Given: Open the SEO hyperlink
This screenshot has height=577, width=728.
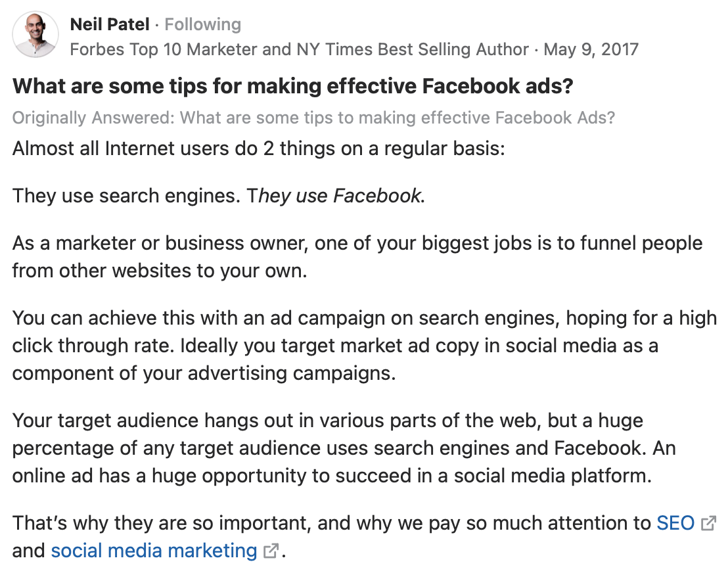Looking at the screenshot, I should click(x=675, y=523).
